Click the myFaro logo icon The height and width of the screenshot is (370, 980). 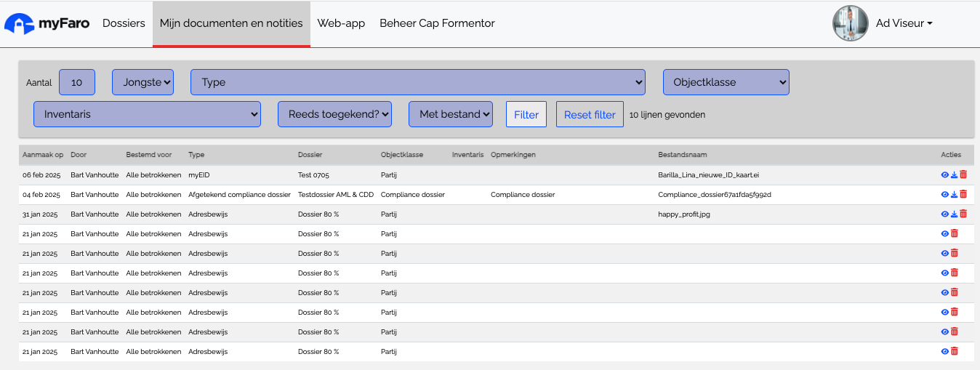(20, 23)
